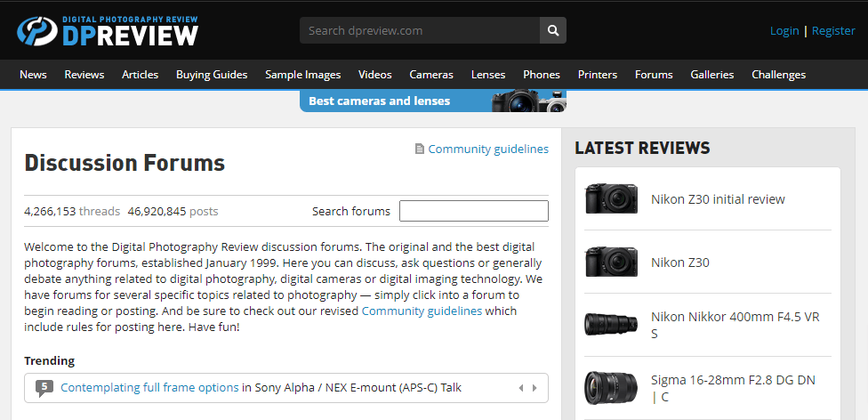Screen dimensions: 868x420
Task: Go to the Reviews section
Action: coord(84,74)
